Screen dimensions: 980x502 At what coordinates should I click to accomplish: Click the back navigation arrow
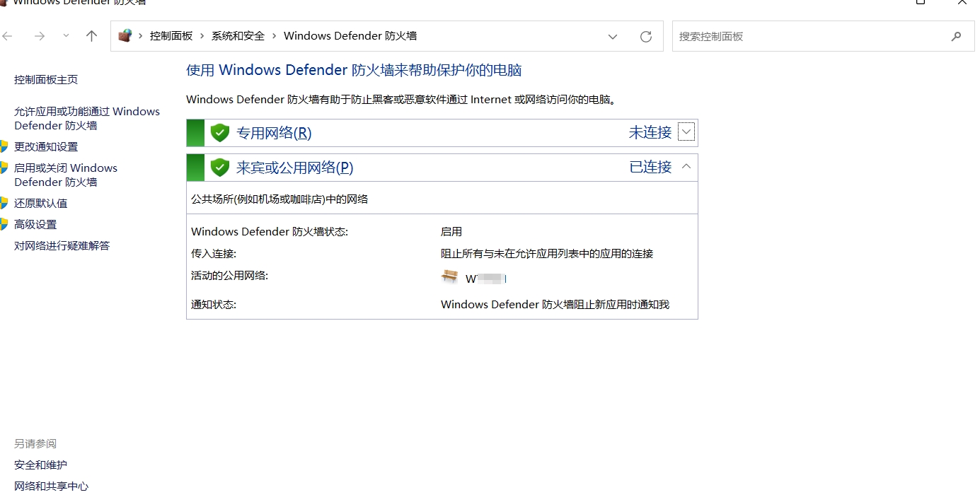tap(8, 36)
